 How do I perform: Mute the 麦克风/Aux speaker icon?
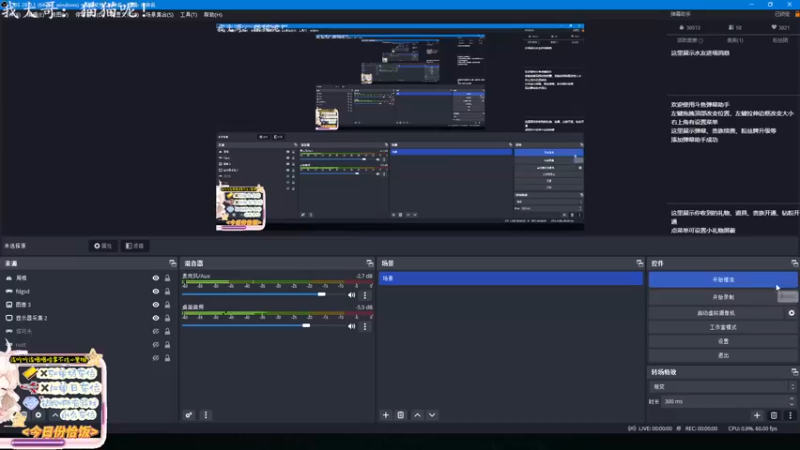[352, 295]
